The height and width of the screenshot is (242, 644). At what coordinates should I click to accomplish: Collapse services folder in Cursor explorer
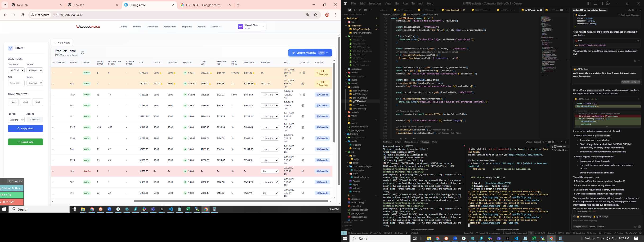point(355,87)
